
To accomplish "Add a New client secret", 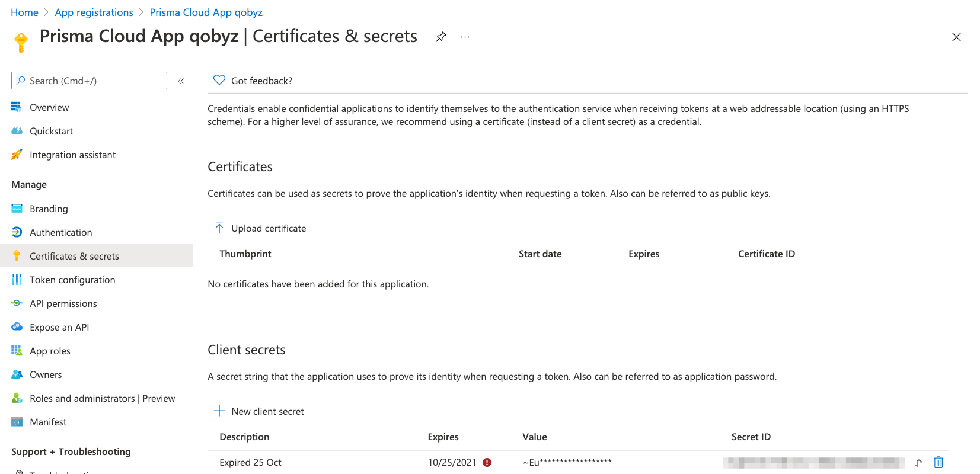I will click(260, 411).
